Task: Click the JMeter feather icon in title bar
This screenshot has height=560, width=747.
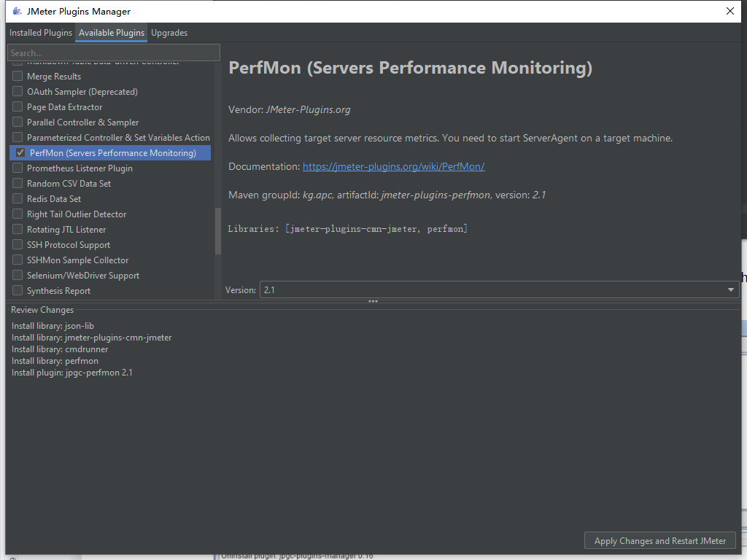Action: tap(18, 11)
